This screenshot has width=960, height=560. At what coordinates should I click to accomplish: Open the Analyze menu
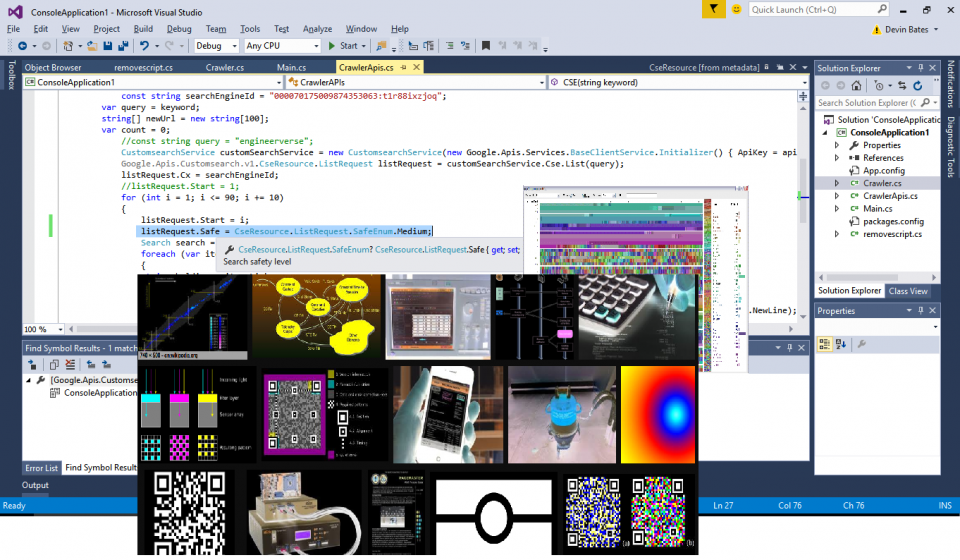pos(317,29)
